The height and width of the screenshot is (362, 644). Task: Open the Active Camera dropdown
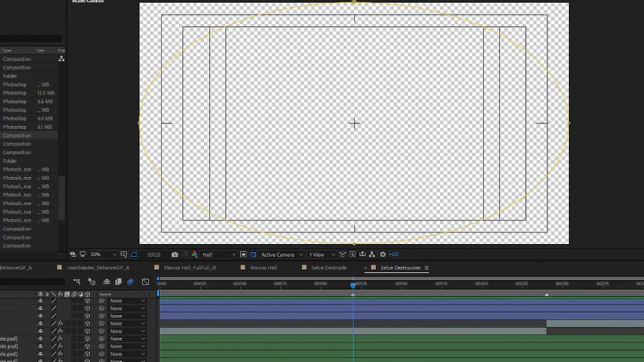click(282, 255)
